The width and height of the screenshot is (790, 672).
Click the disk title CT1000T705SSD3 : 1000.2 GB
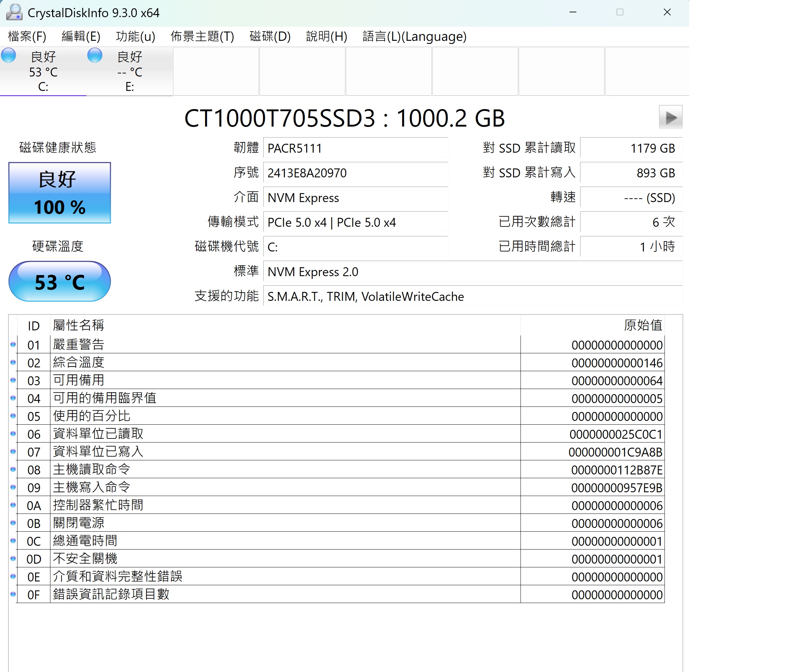coord(345,118)
